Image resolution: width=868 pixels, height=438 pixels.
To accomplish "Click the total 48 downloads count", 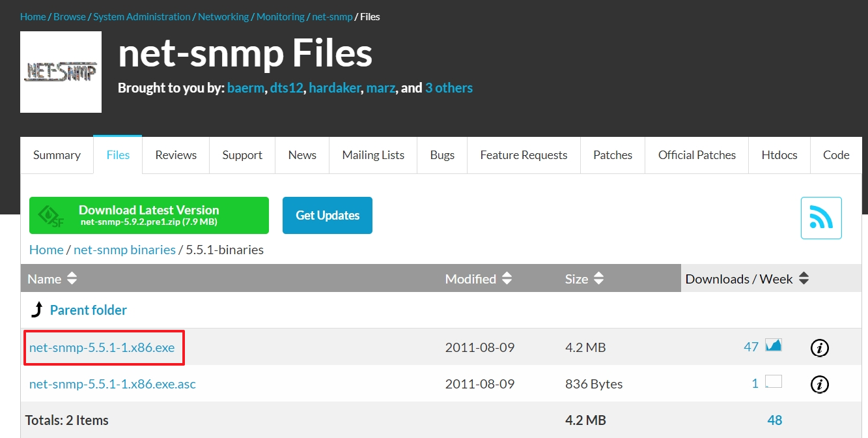I will click(774, 420).
